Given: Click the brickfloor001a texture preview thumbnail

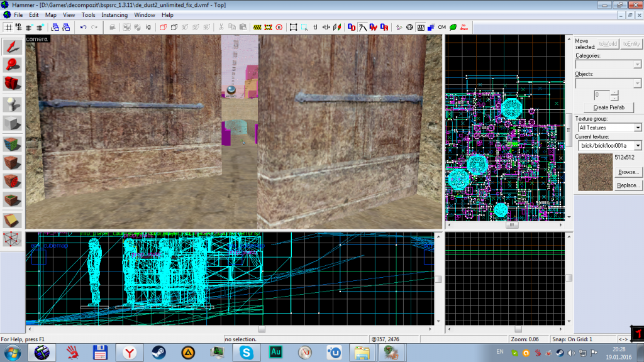Looking at the screenshot, I should click(x=594, y=172).
